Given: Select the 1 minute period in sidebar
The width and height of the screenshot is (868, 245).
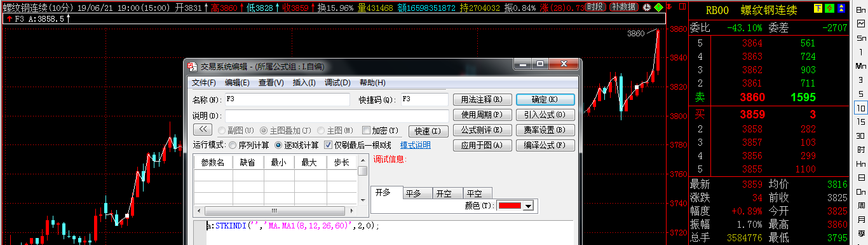Looking at the screenshot, I should 861,52.
